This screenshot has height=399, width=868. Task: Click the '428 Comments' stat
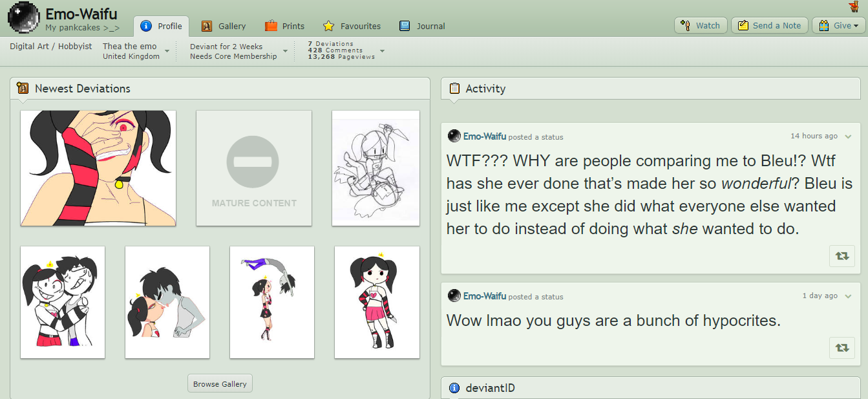click(335, 50)
